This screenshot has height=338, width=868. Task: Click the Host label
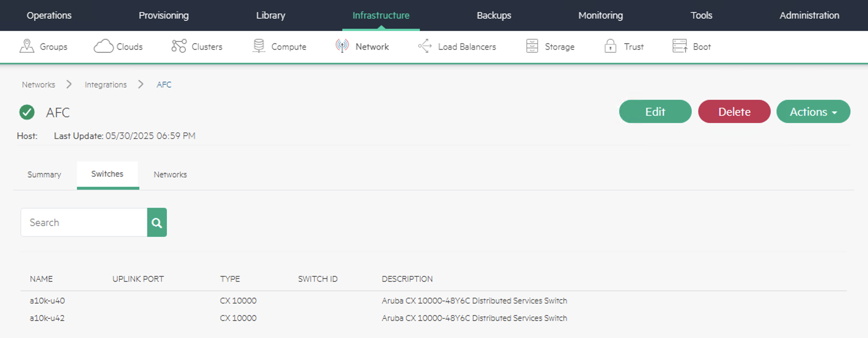pyautogui.click(x=27, y=136)
